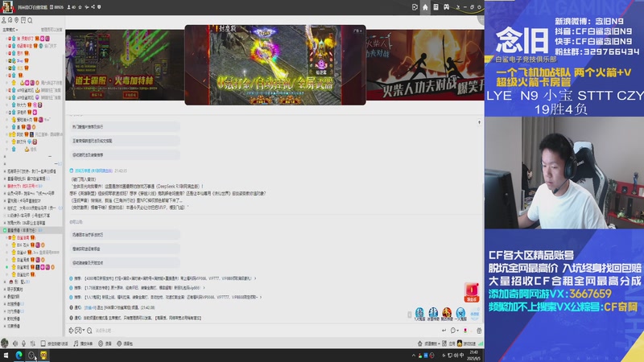Open the Taoist fire-poison game ad thumbnail
Viewport: 644px width, 362px height.
tap(125, 65)
